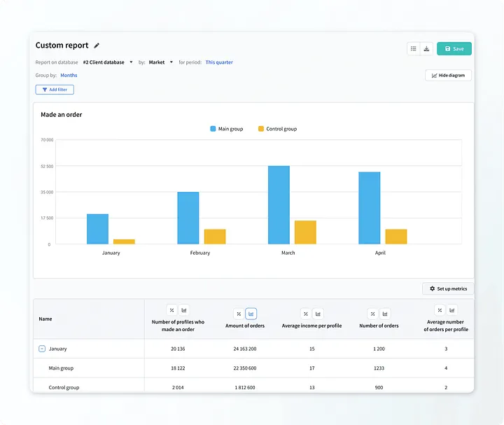
Task: Click the Made an order chart title
Action: point(62,114)
